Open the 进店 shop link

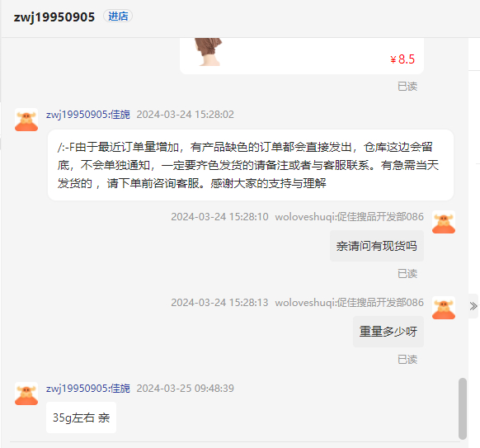pos(118,17)
